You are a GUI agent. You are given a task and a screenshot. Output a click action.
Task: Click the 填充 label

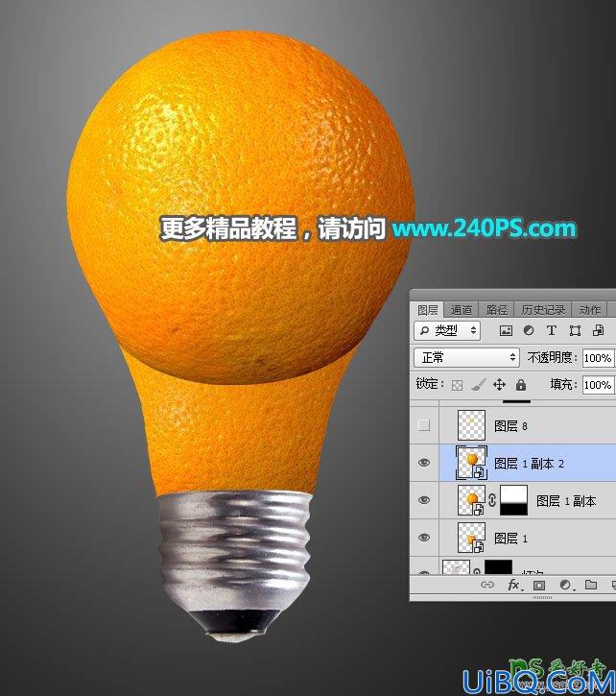(x=561, y=384)
